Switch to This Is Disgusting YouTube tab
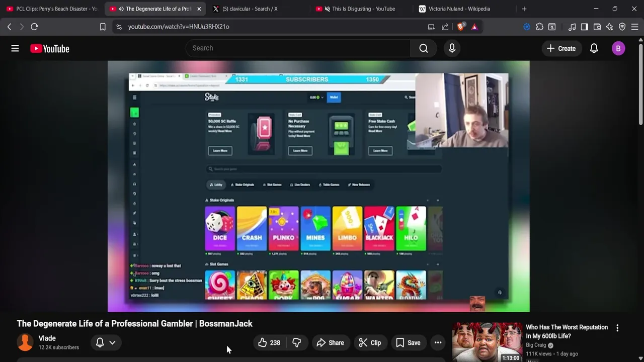The image size is (644, 362). pos(360,9)
